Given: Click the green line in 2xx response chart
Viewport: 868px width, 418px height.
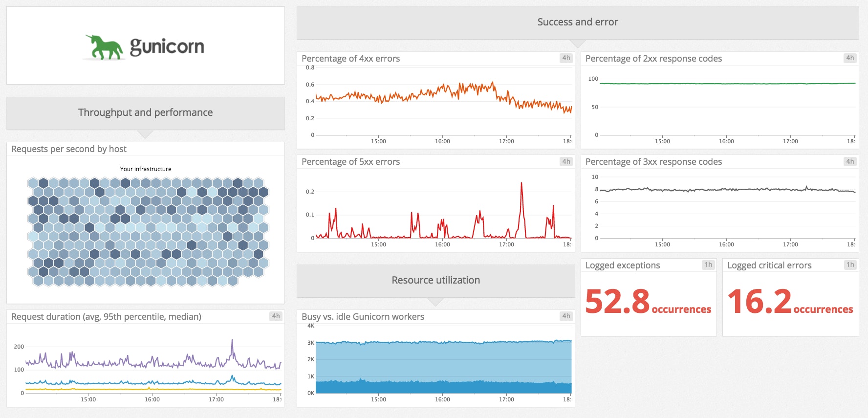Looking at the screenshot, I should click(727, 84).
